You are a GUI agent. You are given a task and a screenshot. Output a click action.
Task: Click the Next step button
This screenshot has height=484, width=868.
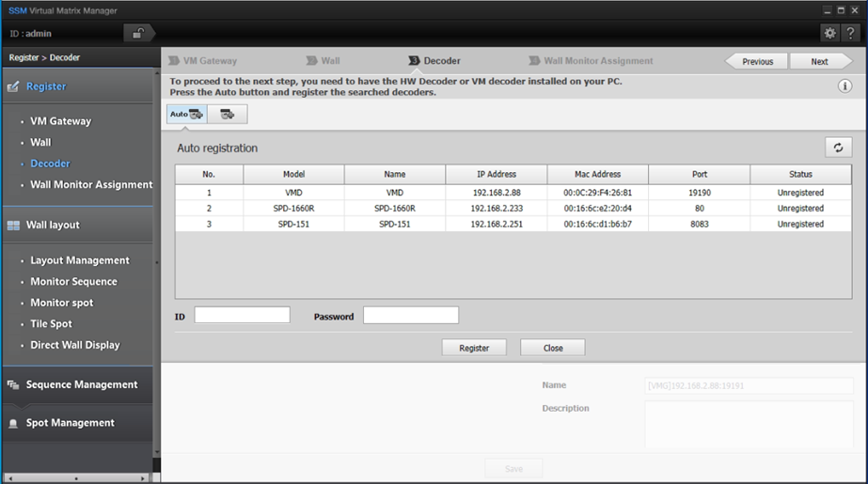[820, 61]
